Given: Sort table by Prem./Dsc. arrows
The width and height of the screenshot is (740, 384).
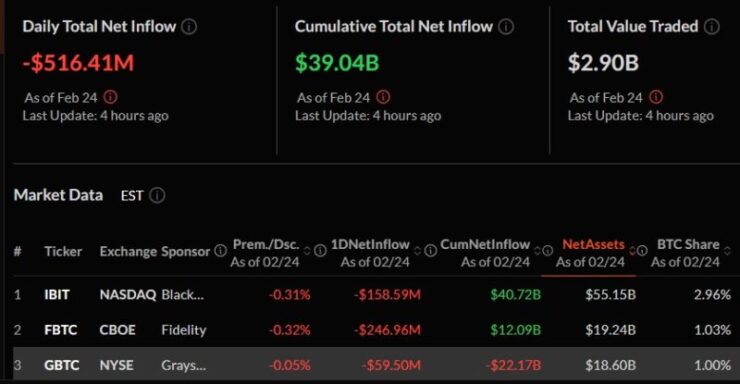Looking at the screenshot, I should pos(307,251).
